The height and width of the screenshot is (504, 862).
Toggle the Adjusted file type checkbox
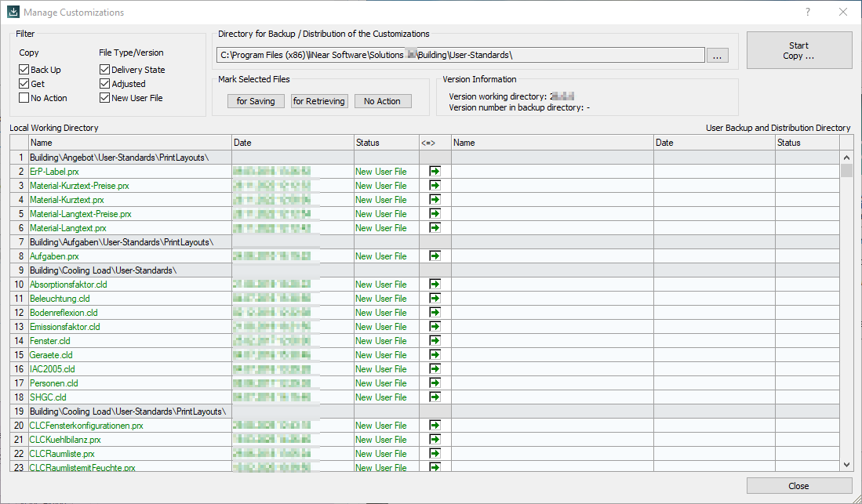tap(104, 84)
